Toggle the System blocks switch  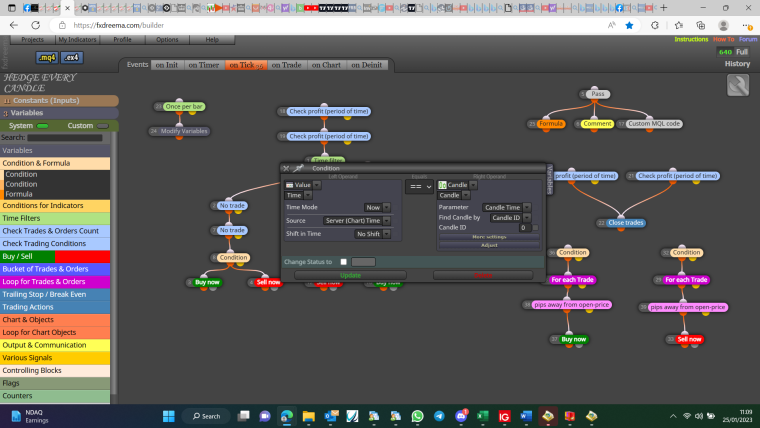[43, 126]
